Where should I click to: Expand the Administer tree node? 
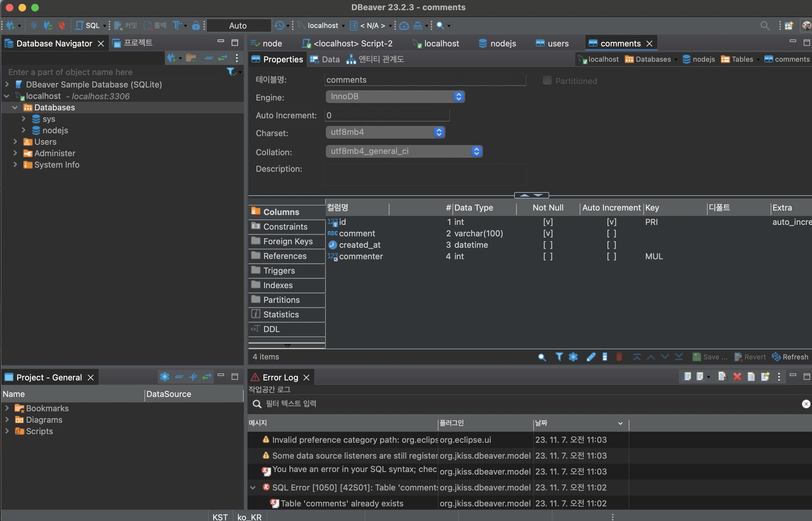coord(15,153)
